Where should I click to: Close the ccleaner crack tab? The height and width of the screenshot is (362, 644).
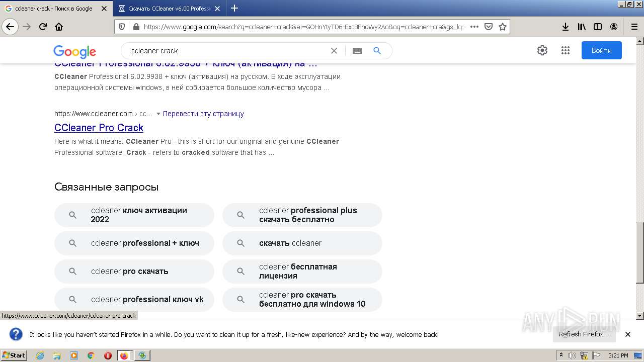click(104, 9)
